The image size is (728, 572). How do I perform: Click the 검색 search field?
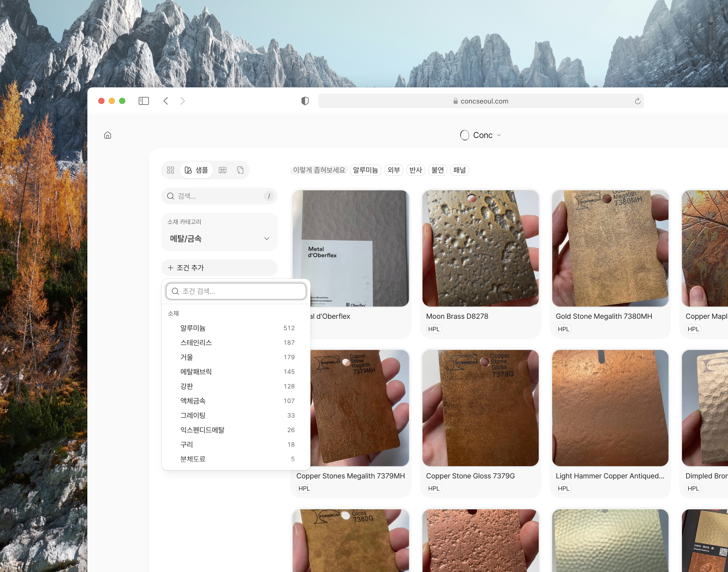coord(219,196)
